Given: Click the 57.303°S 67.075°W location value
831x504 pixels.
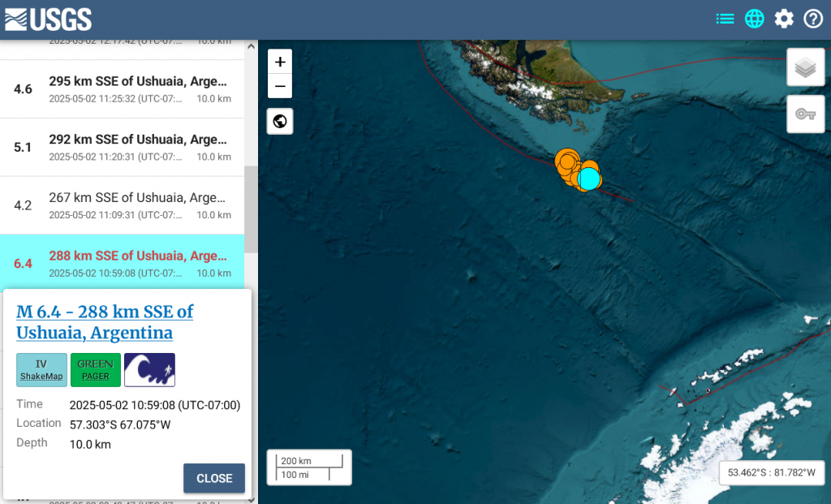Looking at the screenshot, I should click(120, 424).
